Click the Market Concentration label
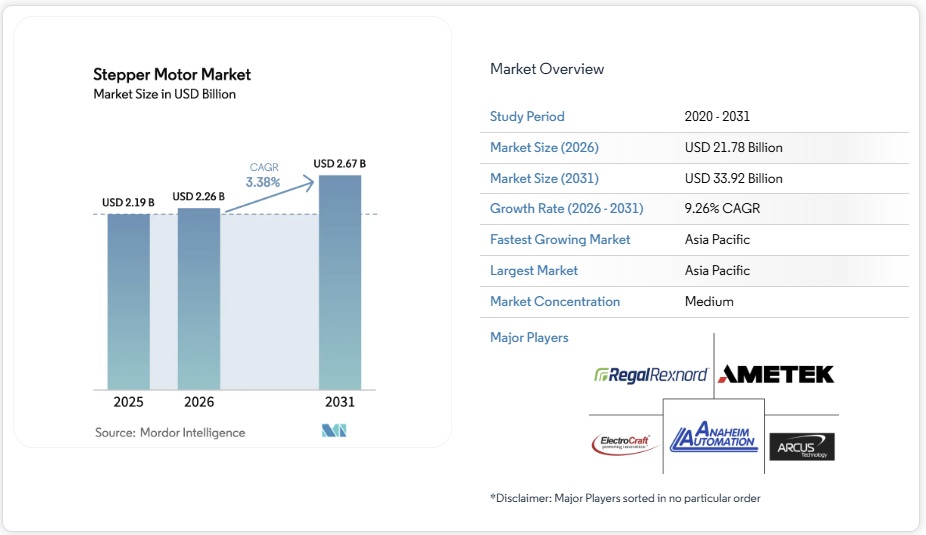 [555, 302]
